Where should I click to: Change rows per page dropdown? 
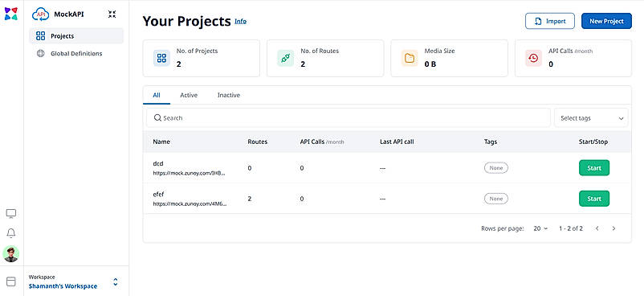(540, 228)
